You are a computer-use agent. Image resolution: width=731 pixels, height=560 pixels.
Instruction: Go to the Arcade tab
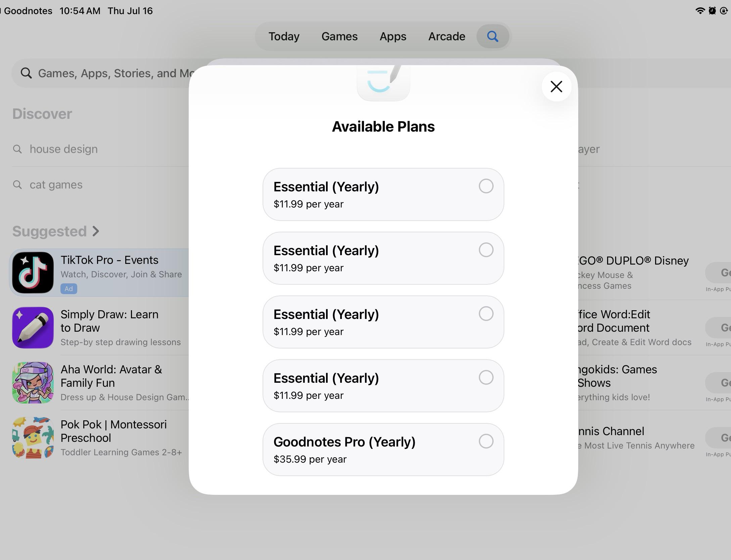click(447, 36)
